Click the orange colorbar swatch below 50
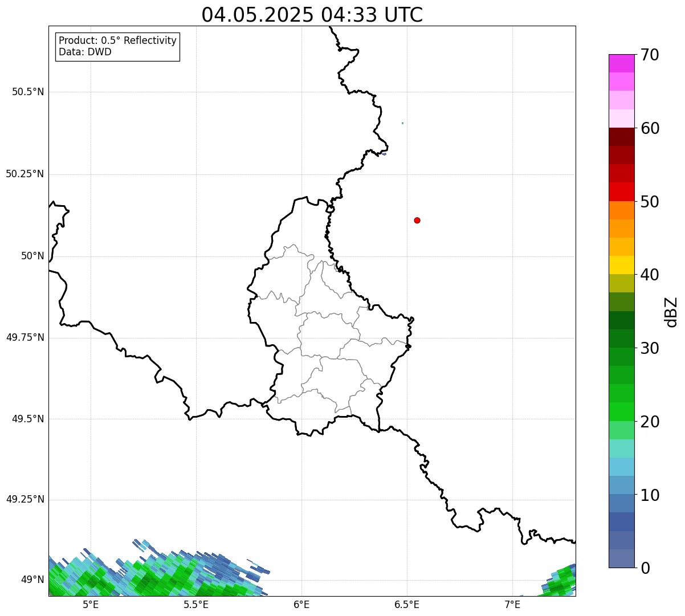This screenshot has height=616, width=685. pos(621,210)
